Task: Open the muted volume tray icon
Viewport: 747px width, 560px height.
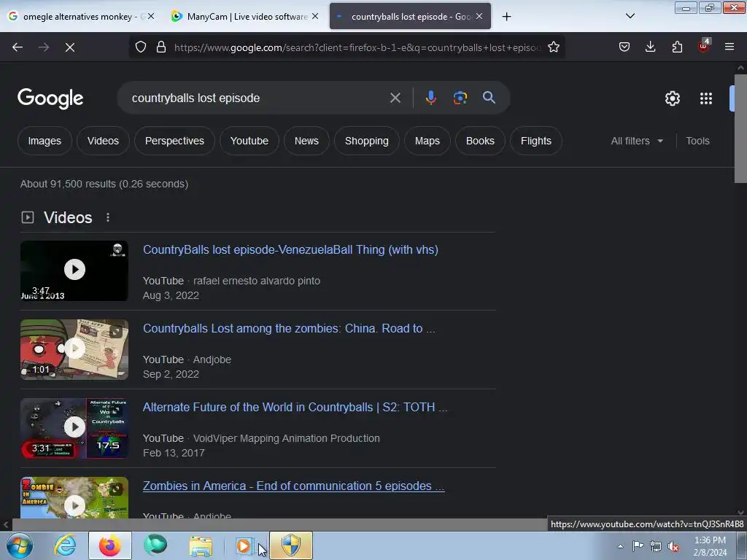Action: [673, 546]
